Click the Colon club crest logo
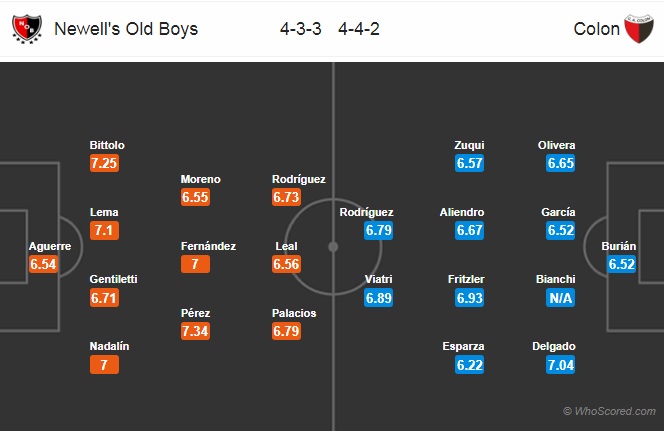 click(x=638, y=29)
